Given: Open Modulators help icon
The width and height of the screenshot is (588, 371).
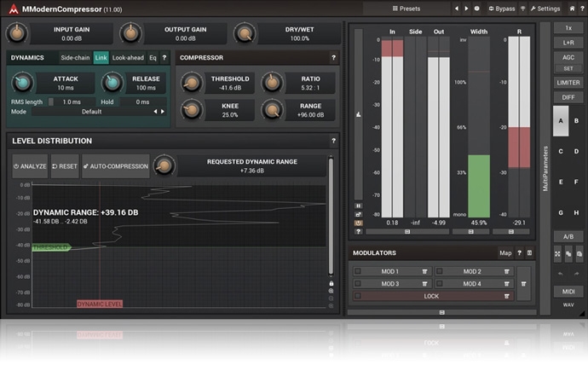Looking at the screenshot, I should tap(519, 253).
